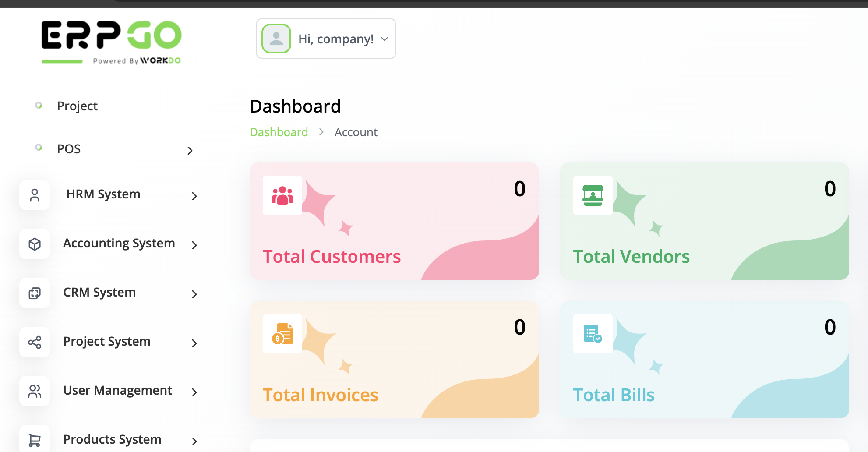Click the Products System cart icon

point(35,439)
